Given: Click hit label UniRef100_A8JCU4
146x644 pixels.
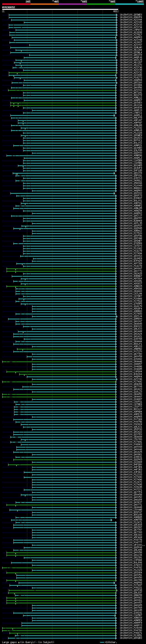Looking at the screenshot, I should (x=131, y=105).
